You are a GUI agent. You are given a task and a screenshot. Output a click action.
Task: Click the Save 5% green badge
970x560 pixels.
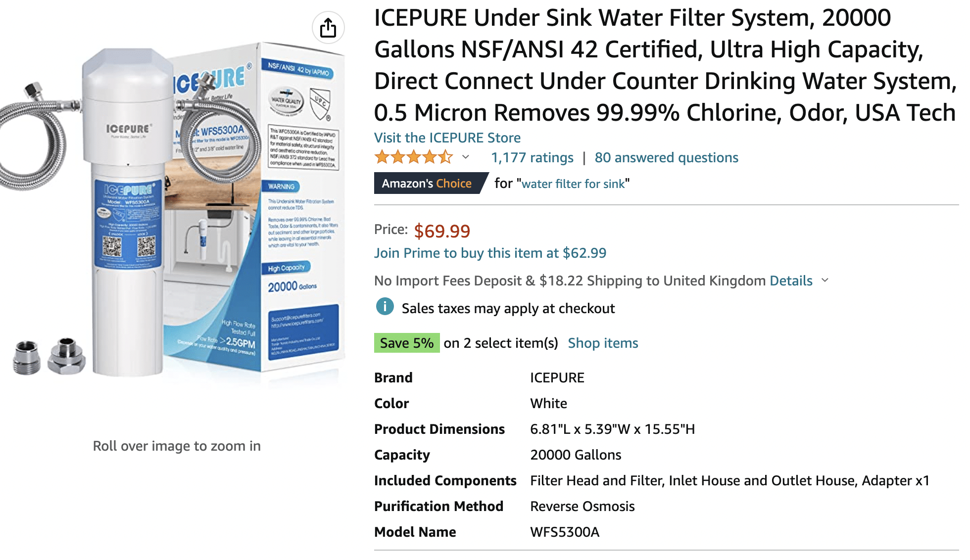(x=407, y=343)
